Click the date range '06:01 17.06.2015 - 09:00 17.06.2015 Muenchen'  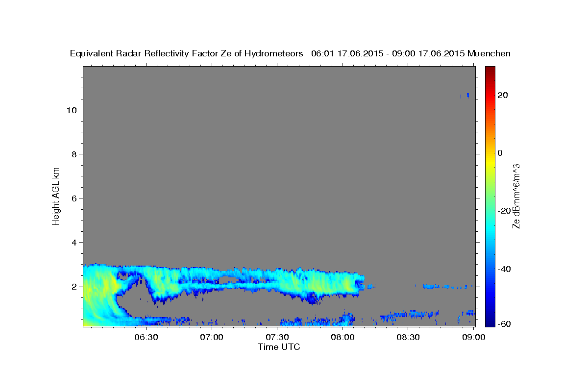point(411,54)
